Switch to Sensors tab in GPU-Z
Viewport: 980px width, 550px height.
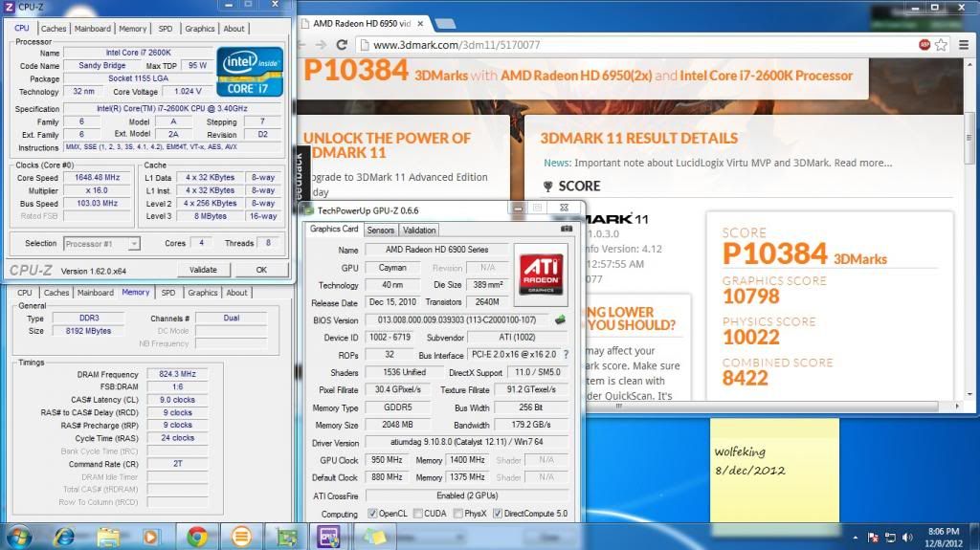click(x=381, y=230)
